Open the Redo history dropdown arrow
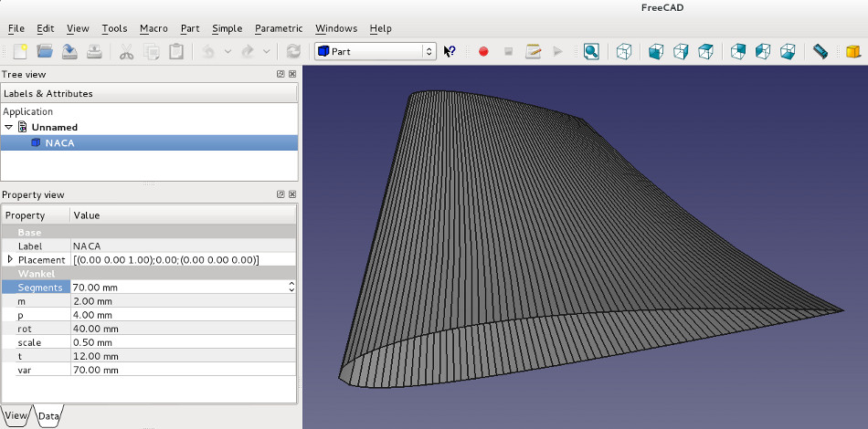The image size is (868, 429). point(266,51)
